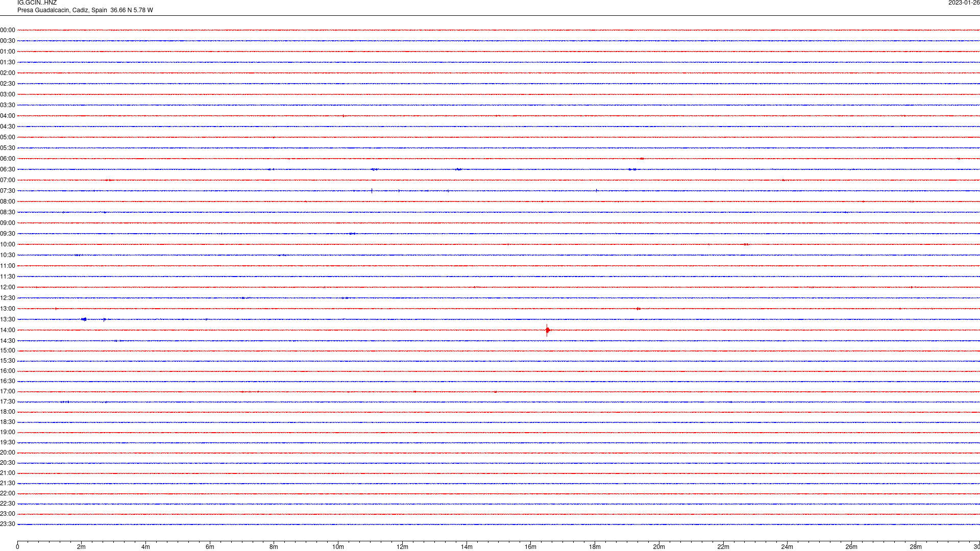
Task: Click the 17:00 time label
Action: click(x=8, y=391)
